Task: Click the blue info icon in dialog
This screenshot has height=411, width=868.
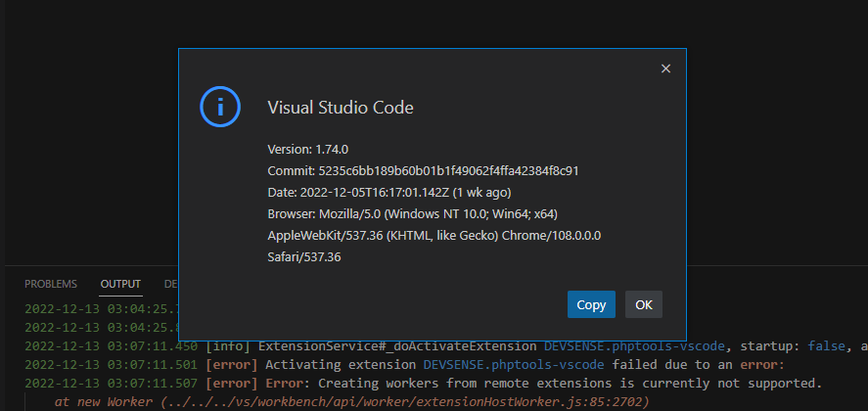Action: click(220, 107)
